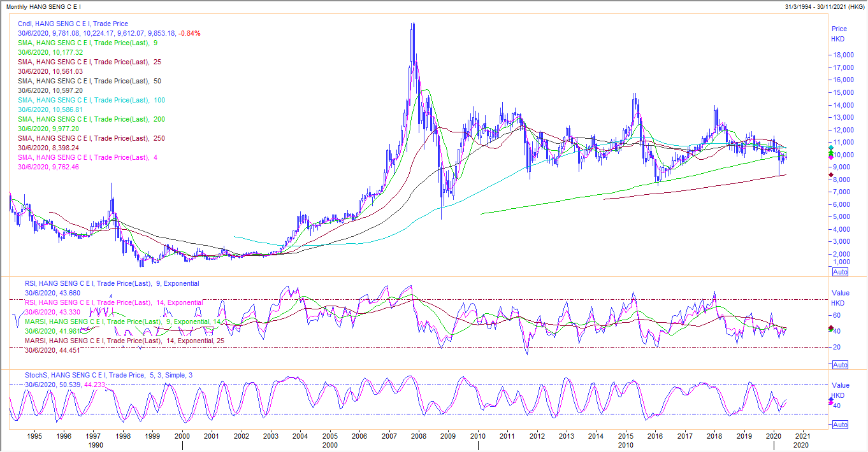Image resolution: width=868 pixels, height=452 pixels.
Task: Click the Stochastic values 50.539, 44.233
Action: (82, 385)
